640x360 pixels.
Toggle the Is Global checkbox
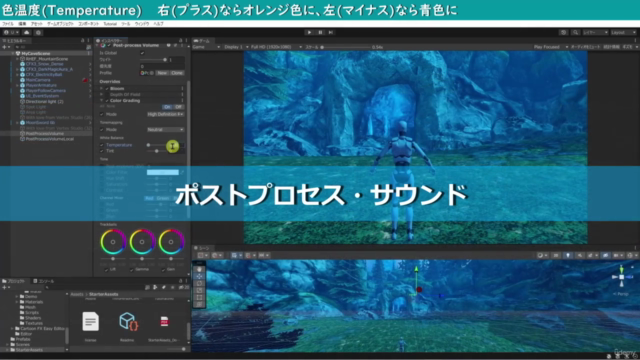click(142, 53)
